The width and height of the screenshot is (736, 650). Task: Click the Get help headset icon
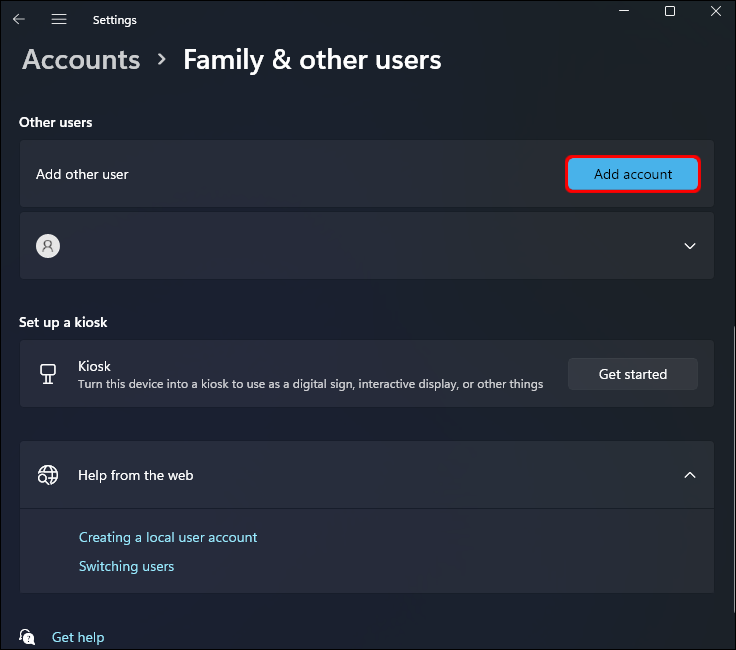point(28,637)
